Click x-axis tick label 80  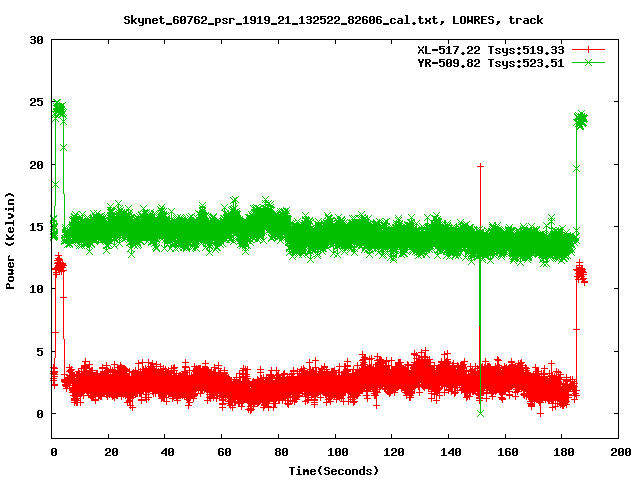[x=281, y=452]
